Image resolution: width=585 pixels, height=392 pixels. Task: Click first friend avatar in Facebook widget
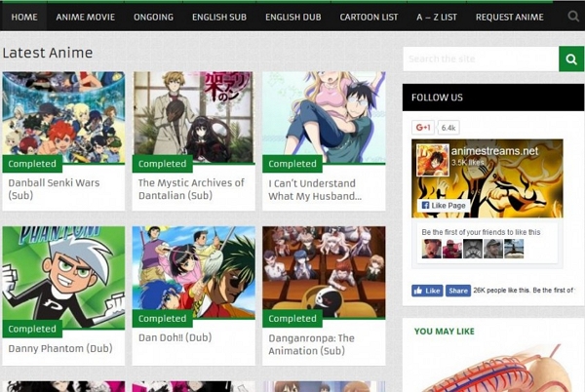coord(431,249)
